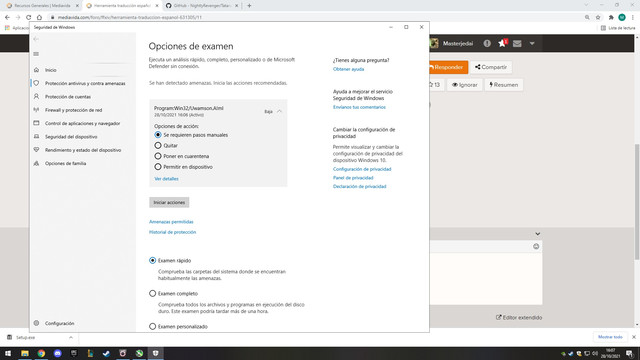This screenshot has height=360, width=640.
Task: Open 'Declaración de privacidad' link
Action: (x=359, y=186)
